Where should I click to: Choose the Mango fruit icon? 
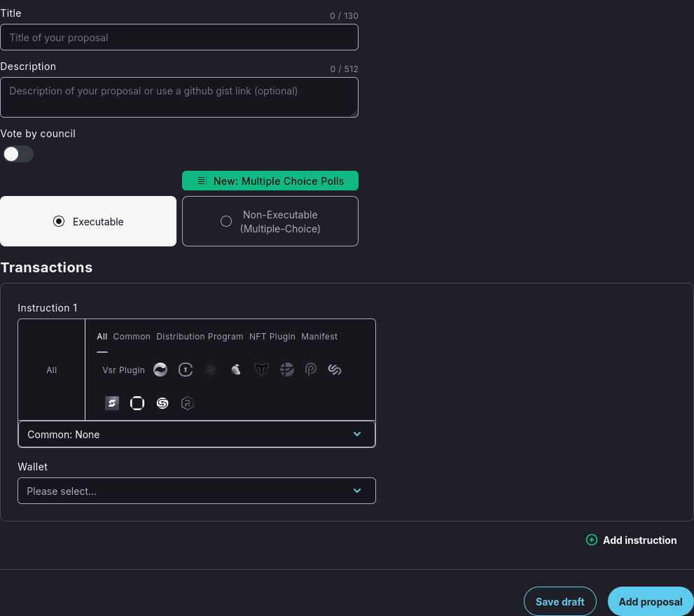[x=236, y=370]
